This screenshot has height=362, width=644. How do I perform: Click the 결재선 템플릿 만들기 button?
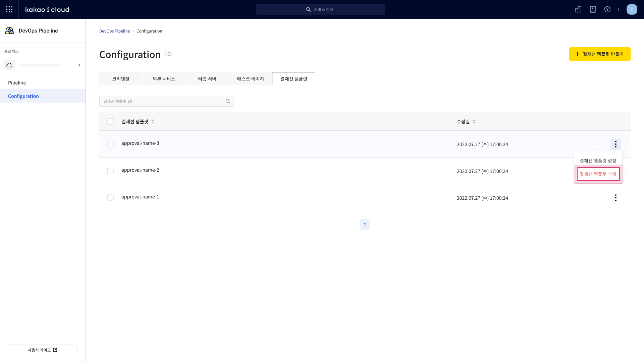pos(600,54)
